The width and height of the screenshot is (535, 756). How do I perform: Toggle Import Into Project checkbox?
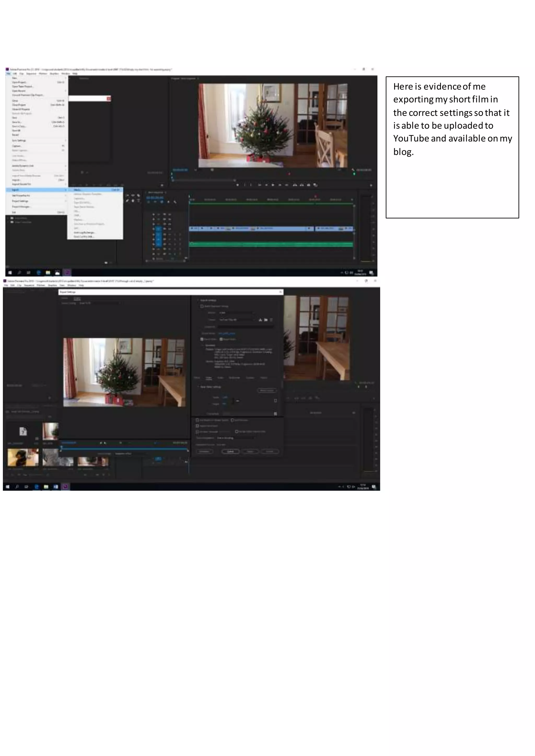[197, 426]
